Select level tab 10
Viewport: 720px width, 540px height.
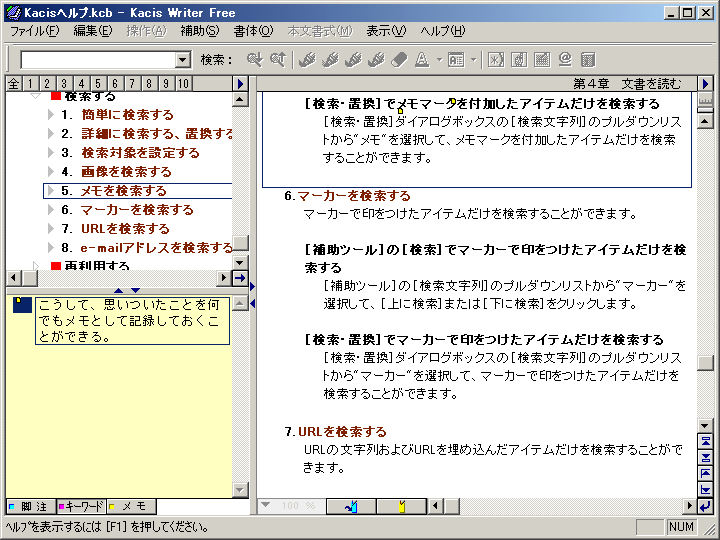click(183, 84)
